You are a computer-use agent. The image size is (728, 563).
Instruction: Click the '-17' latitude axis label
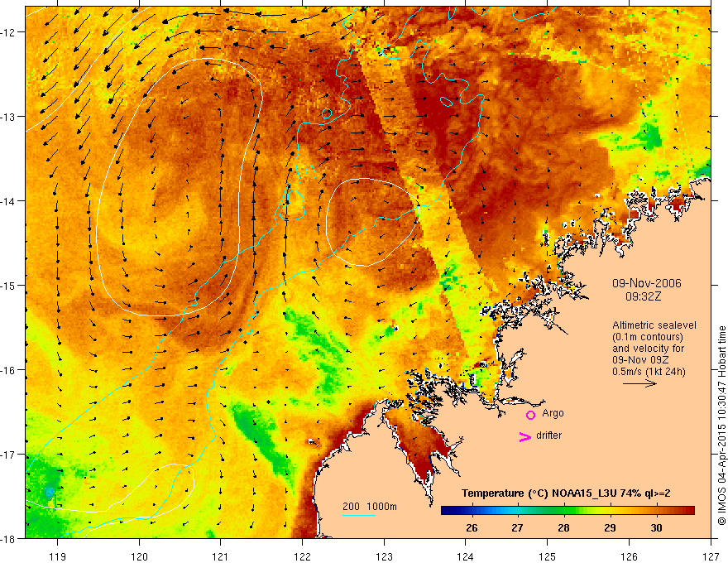[x=8, y=455]
